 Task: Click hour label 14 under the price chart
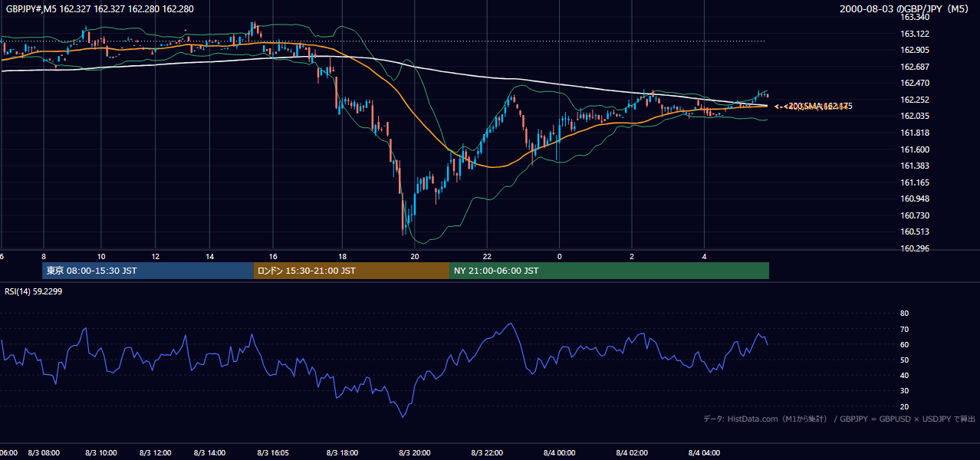pos(210,256)
